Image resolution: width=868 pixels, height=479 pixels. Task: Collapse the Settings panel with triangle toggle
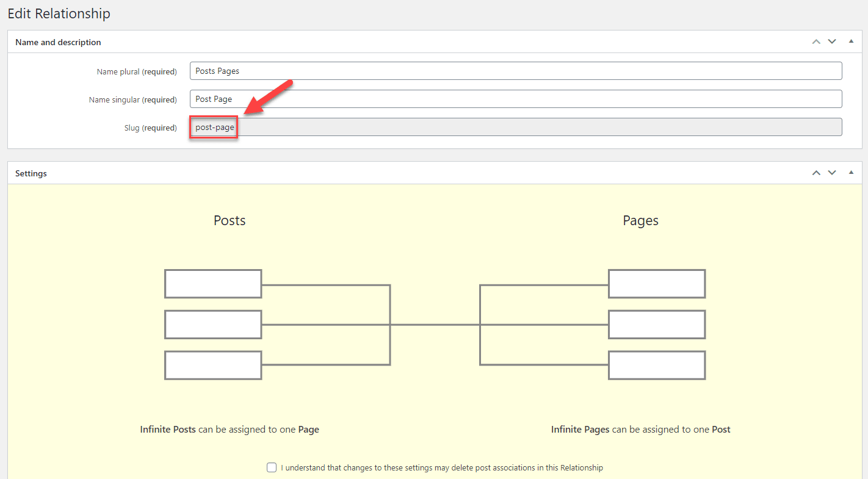point(851,173)
